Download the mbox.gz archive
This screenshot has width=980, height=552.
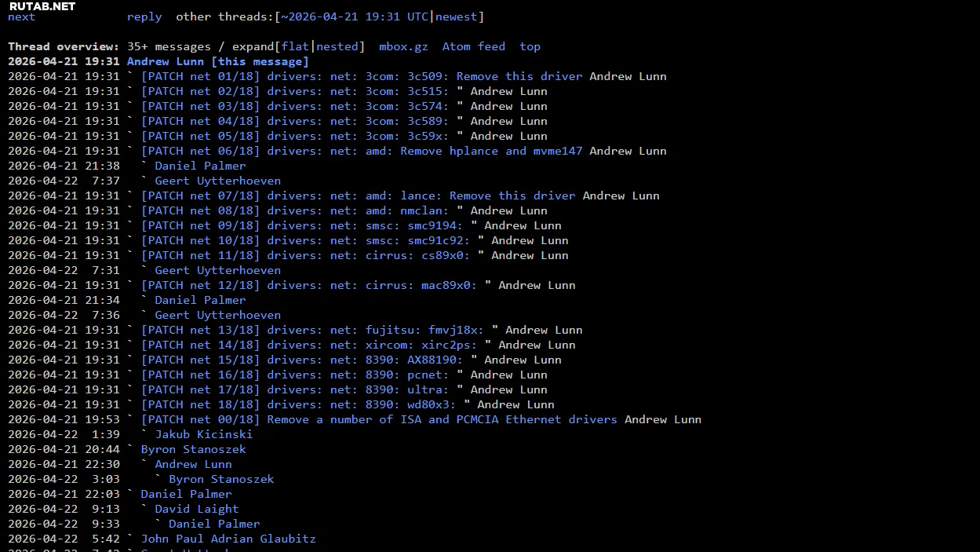pos(403,46)
